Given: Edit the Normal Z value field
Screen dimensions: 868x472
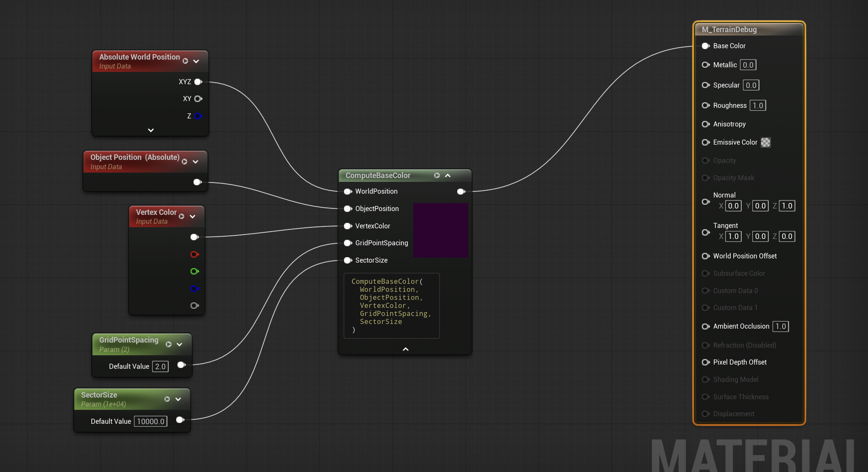Looking at the screenshot, I should (x=787, y=206).
